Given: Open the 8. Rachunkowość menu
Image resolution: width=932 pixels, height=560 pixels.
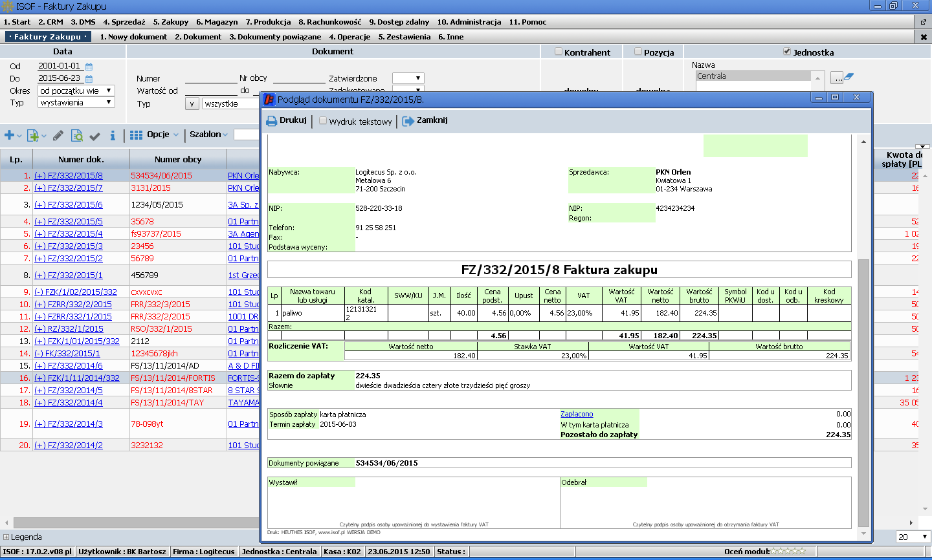Looking at the screenshot, I should point(330,22).
